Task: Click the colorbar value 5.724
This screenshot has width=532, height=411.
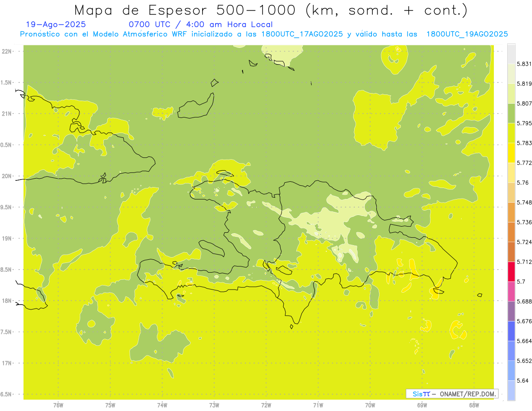Action: coord(524,242)
